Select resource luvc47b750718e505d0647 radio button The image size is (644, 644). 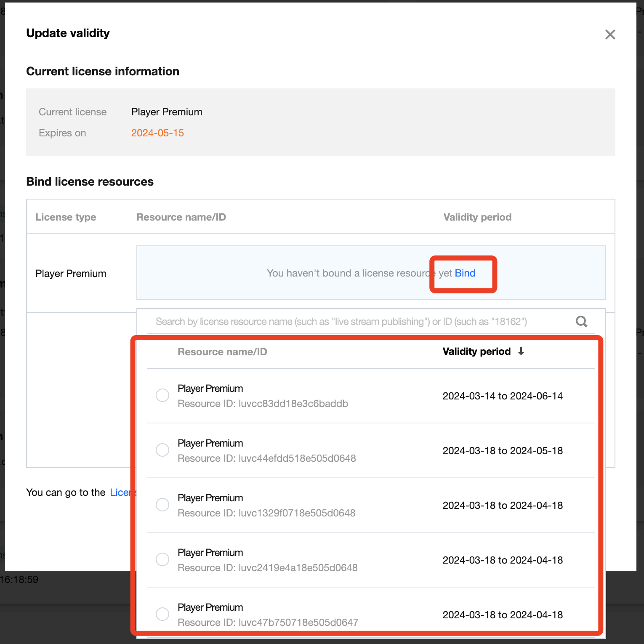(x=162, y=614)
